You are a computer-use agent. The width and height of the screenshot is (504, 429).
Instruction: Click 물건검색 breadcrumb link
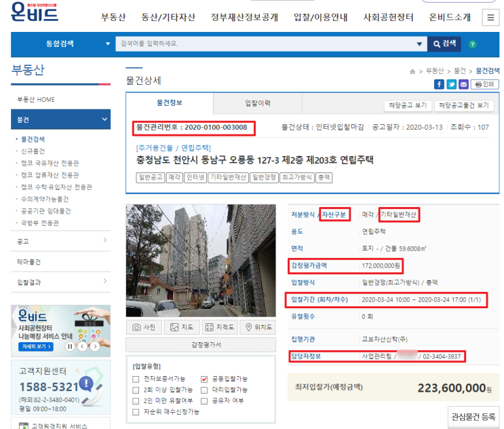[487, 71]
